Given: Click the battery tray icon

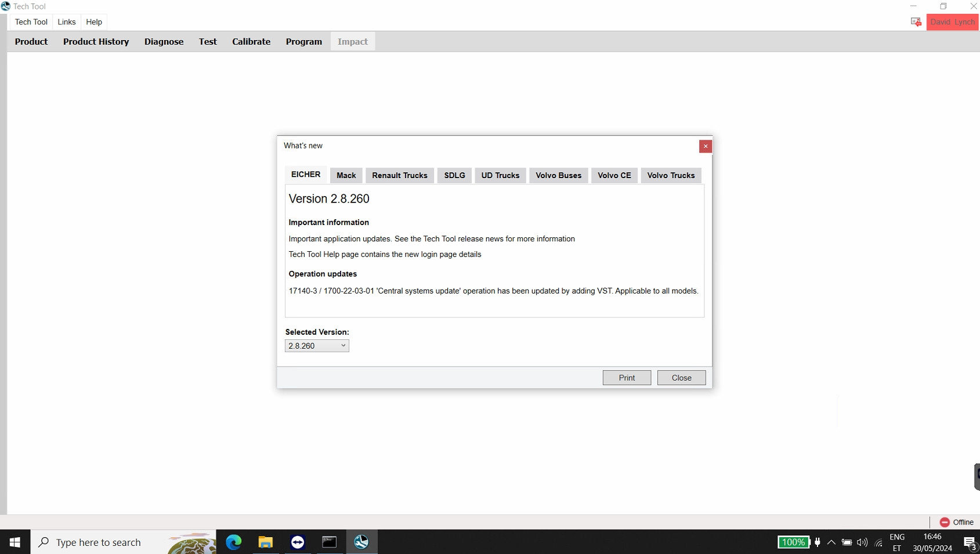Looking at the screenshot, I should point(847,542).
